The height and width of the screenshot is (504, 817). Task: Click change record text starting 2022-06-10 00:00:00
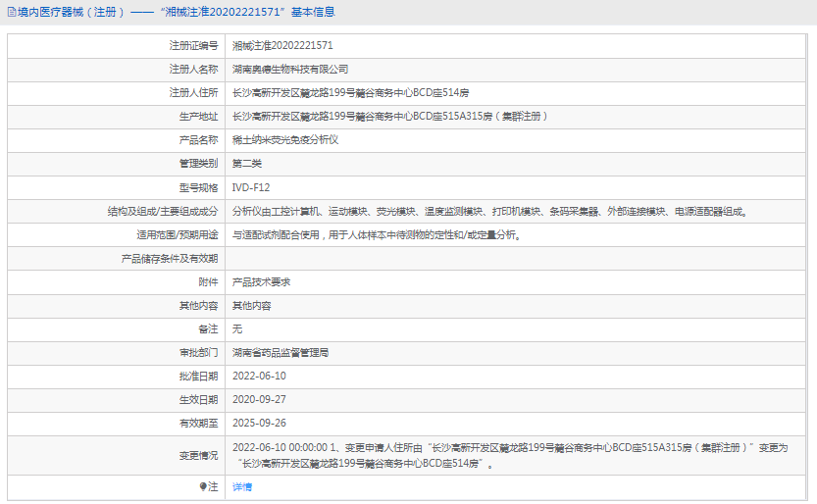(510, 456)
